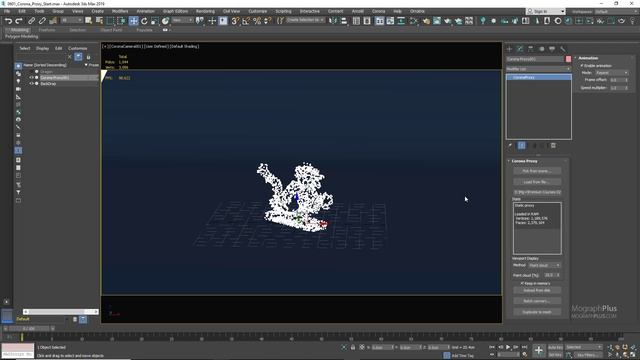Open the Display command panel tab
The width and height of the screenshot is (640, 360).
552,49
